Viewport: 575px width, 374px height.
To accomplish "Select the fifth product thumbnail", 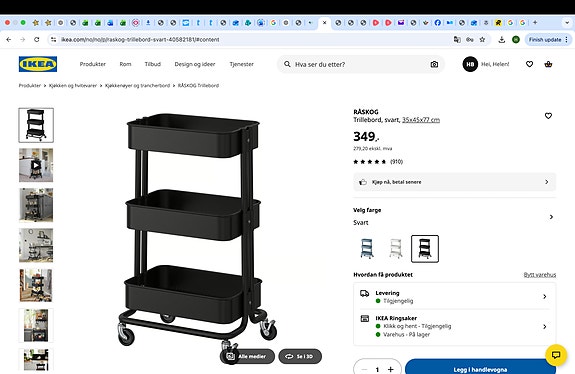I will click(36, 285).
